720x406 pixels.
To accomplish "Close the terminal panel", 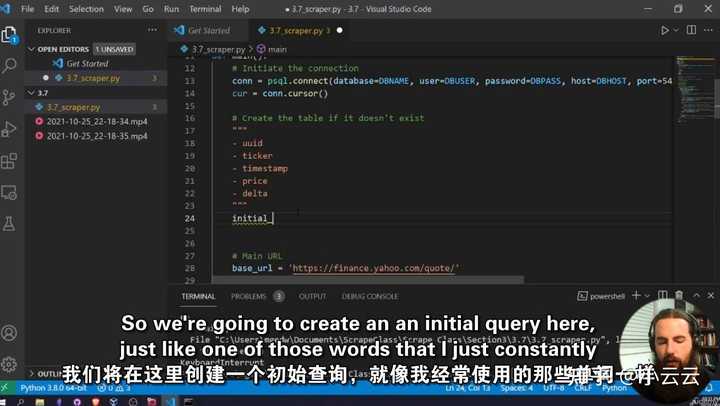I will pyautogui.click(x=711, y=296).
